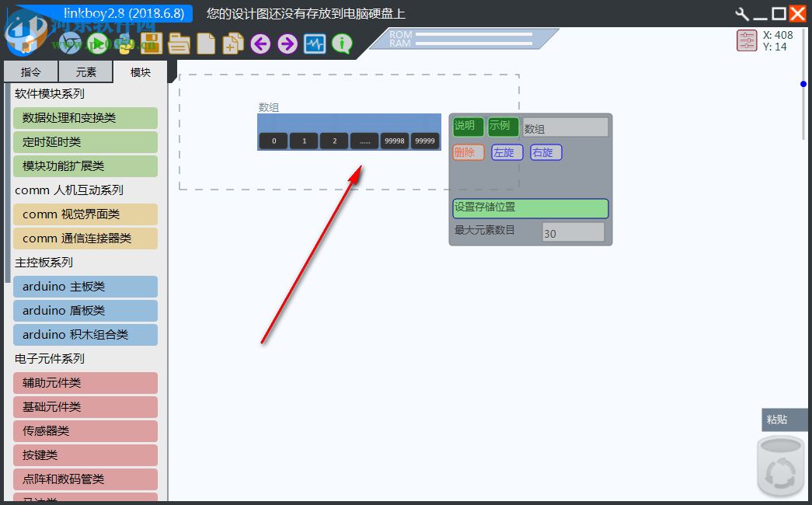Select the Python code export icon
The image size is (812, 505).
click(x=125, y=44)
